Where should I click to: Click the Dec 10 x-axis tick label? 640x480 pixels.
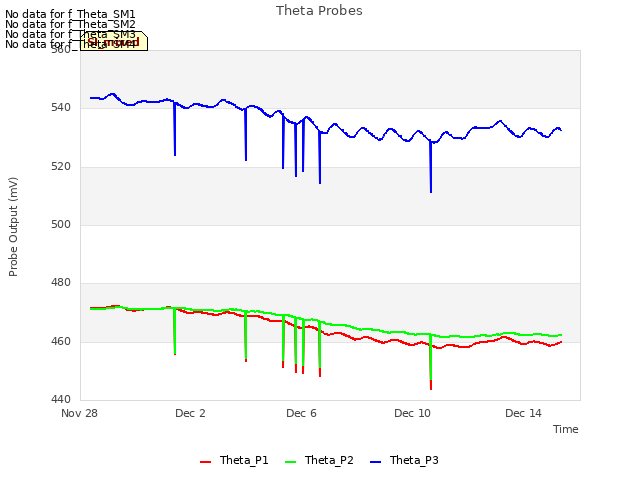[412, 413]
